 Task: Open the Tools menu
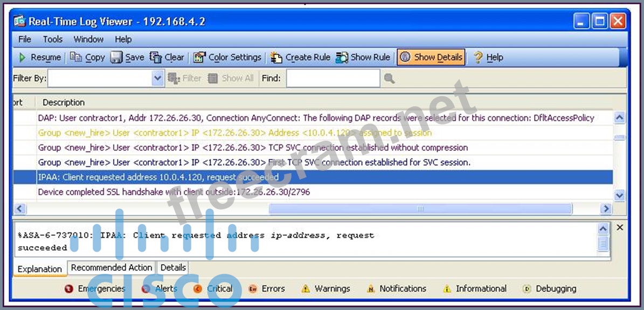[x=53, y=39]
